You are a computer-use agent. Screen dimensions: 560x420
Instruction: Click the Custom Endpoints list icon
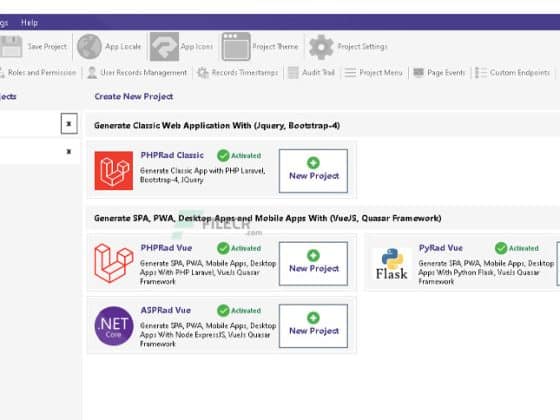click(481, 72)
